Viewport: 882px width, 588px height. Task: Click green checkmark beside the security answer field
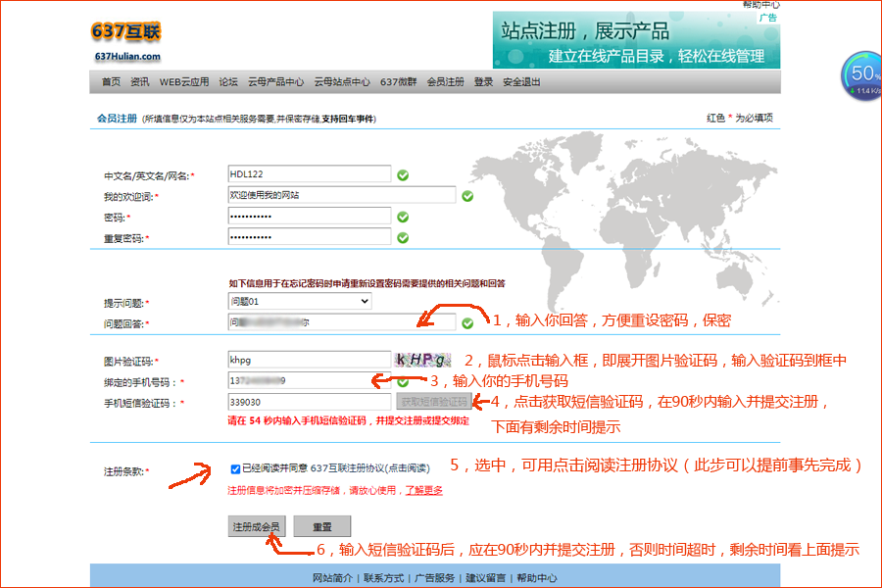coord(467,322)
